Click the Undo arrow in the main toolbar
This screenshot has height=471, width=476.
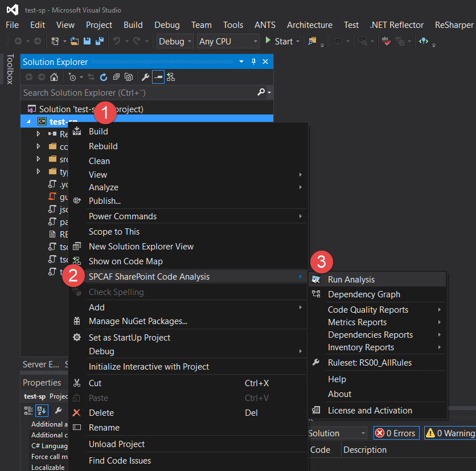(117, 41)
